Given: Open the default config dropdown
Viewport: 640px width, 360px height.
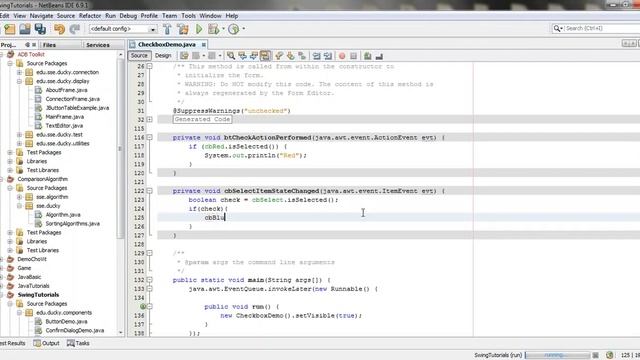Looking at the screenshot, I should coord(153,29).
